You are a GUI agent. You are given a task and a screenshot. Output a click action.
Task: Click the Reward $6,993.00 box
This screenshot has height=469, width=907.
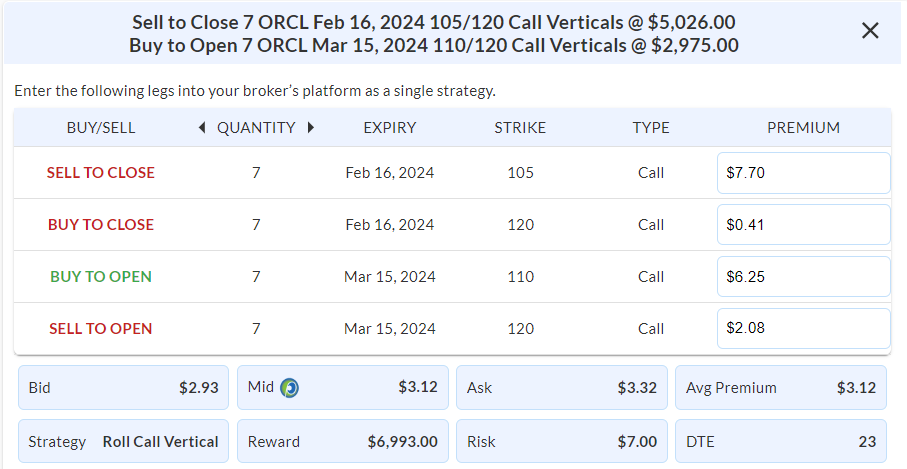click(x=342, y=441)
